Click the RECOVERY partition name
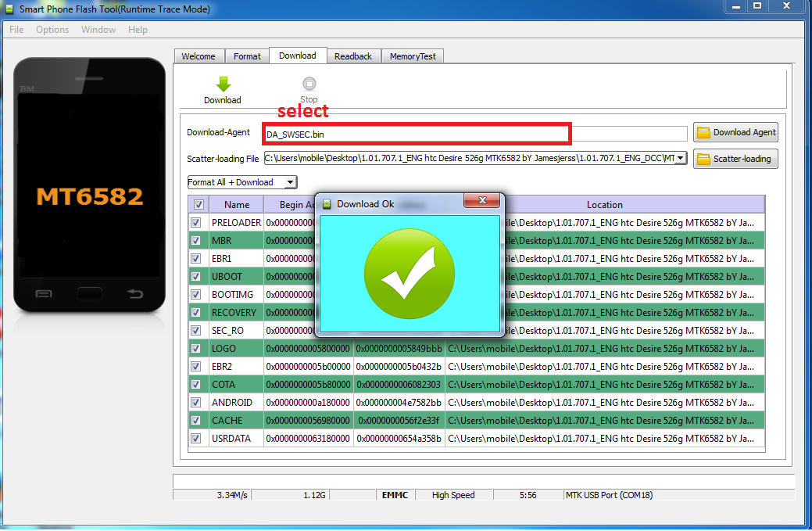Viewport: 812px width, 531px height. 234,313
